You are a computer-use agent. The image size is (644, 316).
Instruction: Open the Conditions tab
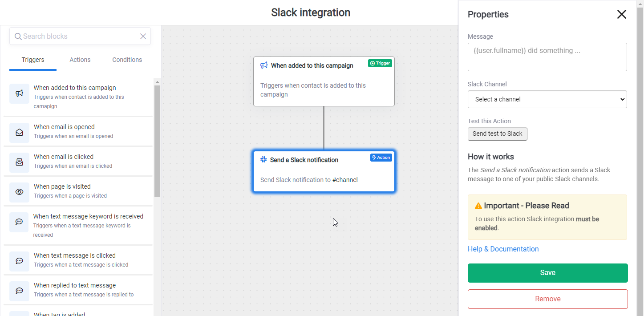pyautogui.click(x=127, y=60)
